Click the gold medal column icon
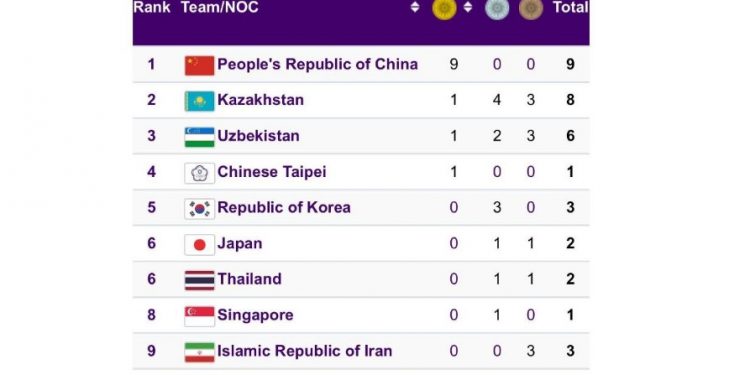 444,8
